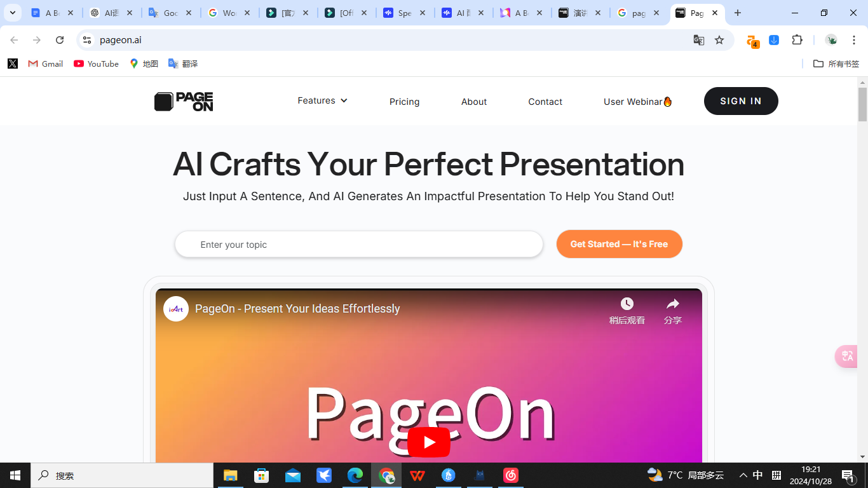868x488 pixels.
Task: Switch to the "[Off" tab
Action: click(x=346, y=13)
